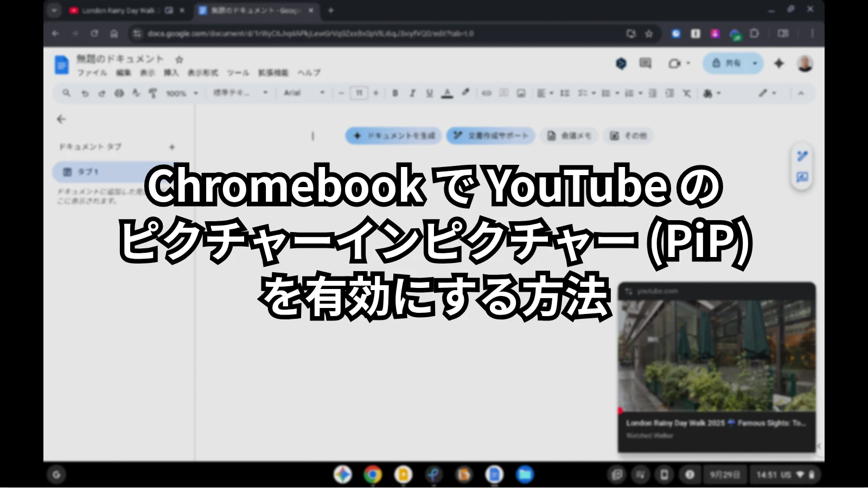The width and height of the screenshot is (868, 488).
Task: Toggle underline formatting
Action: 429,93
